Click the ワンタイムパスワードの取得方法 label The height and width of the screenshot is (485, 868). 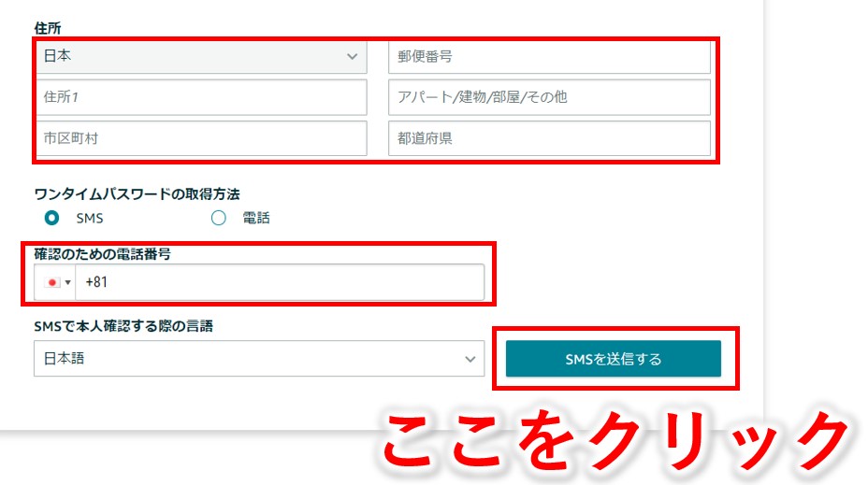(x=137, y=194)
